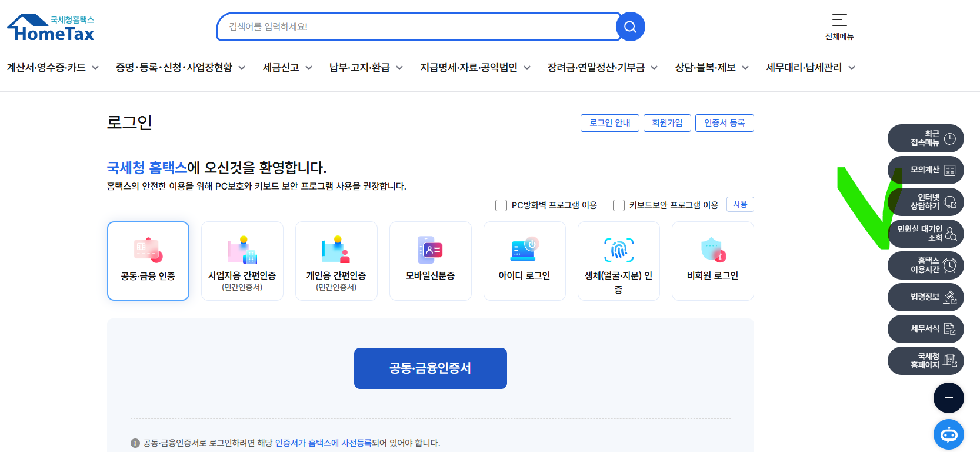This screenshot has height=452, width=980.
Task: Click the 사용 button beside keyboard security
Action: pyautogui.click(x=740, y=204)
